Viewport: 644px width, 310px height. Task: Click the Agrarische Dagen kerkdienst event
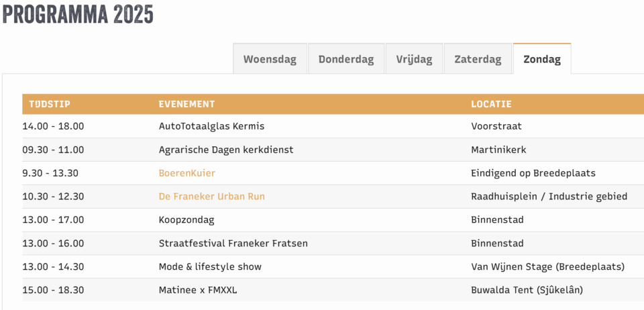[x=226, y=150]
